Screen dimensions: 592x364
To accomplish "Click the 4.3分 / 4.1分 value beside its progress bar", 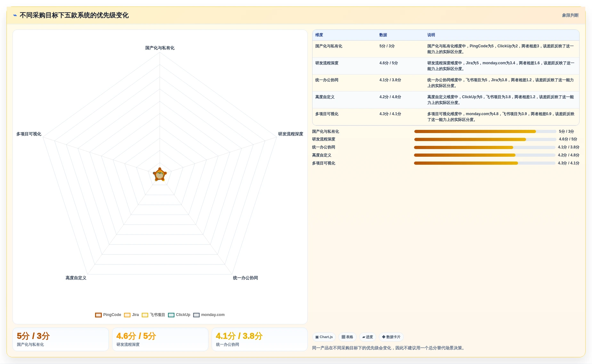I will 569,163.
